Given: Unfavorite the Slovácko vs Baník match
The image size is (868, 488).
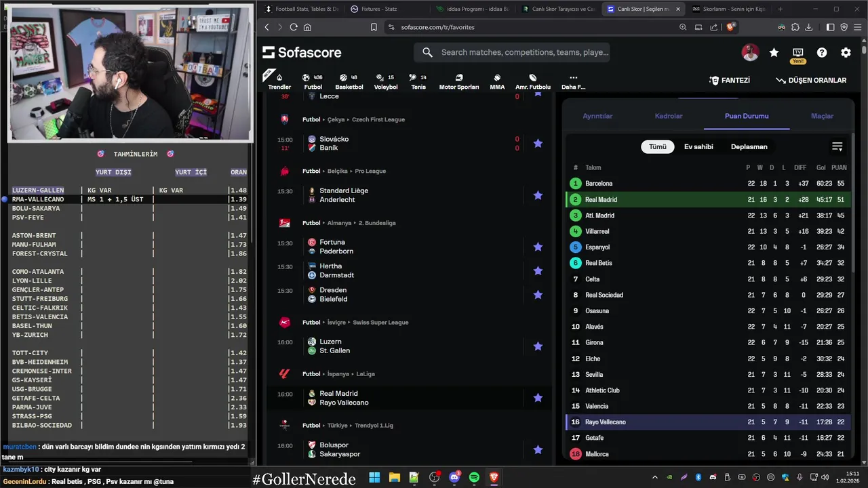Looking at the screenshot, I should (x=538, y=143).
